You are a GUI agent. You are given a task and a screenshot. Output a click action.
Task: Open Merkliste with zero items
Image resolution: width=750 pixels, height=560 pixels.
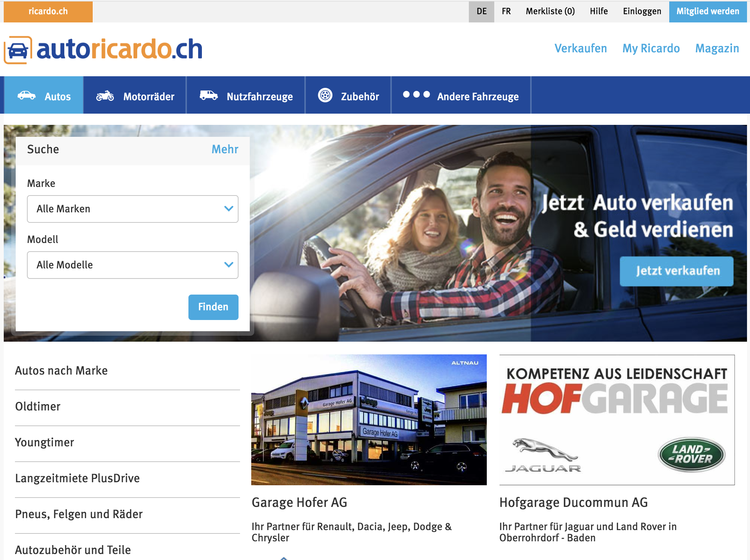pyautogui.click(x=550, y=11)
